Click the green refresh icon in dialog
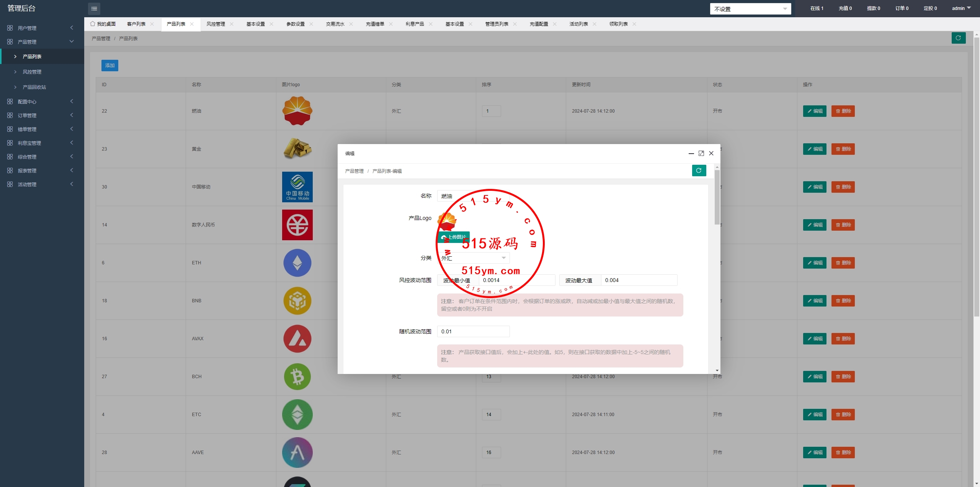Image resolution: width=980 pixels, height=487 pixels. pyautogui.click(x=699, y=171)
